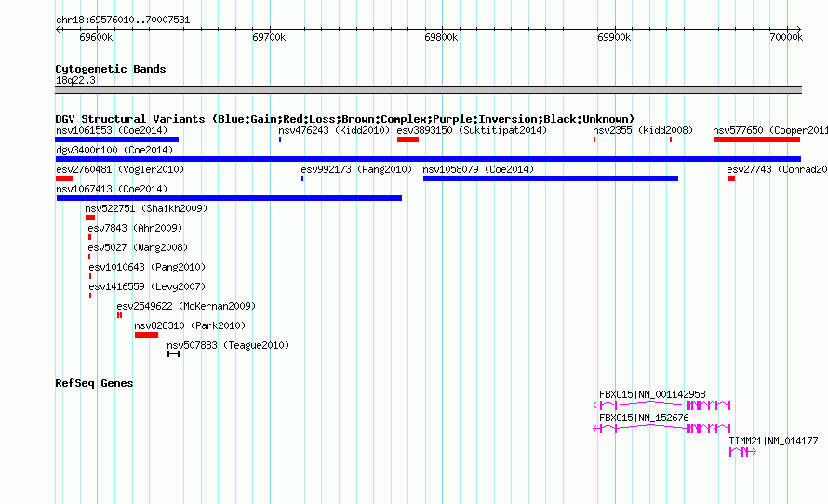Click the nsv577650 (Cooper2011) label
Viewport: 828px width, 504px height.
coord(770,130)
